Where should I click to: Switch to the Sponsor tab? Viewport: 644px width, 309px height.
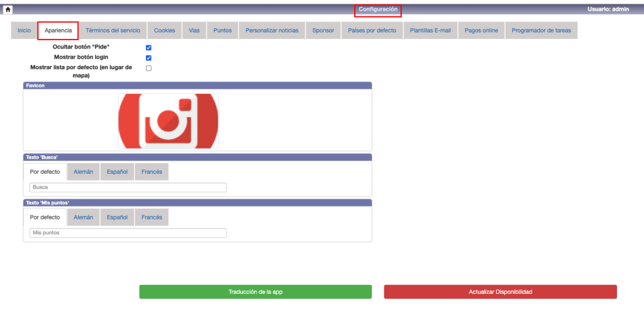point(323,31)
